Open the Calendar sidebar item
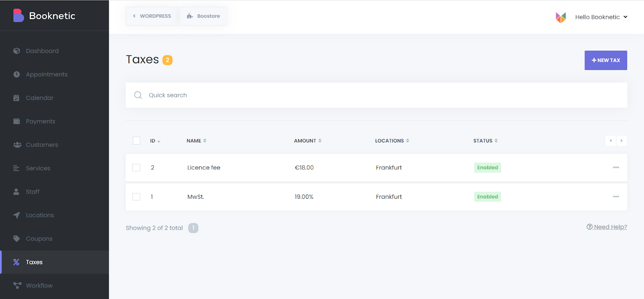644x299 pixels. [39, 98]
